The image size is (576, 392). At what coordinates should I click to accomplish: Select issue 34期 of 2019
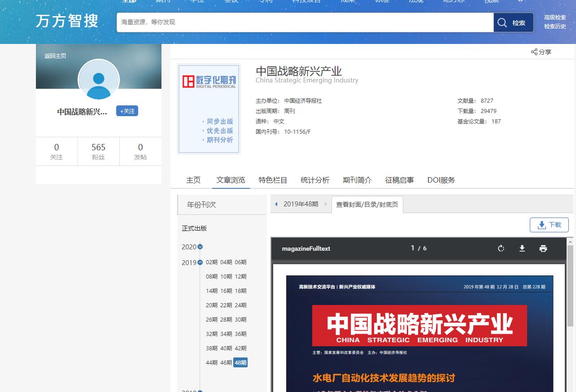[x=226, y=334]
